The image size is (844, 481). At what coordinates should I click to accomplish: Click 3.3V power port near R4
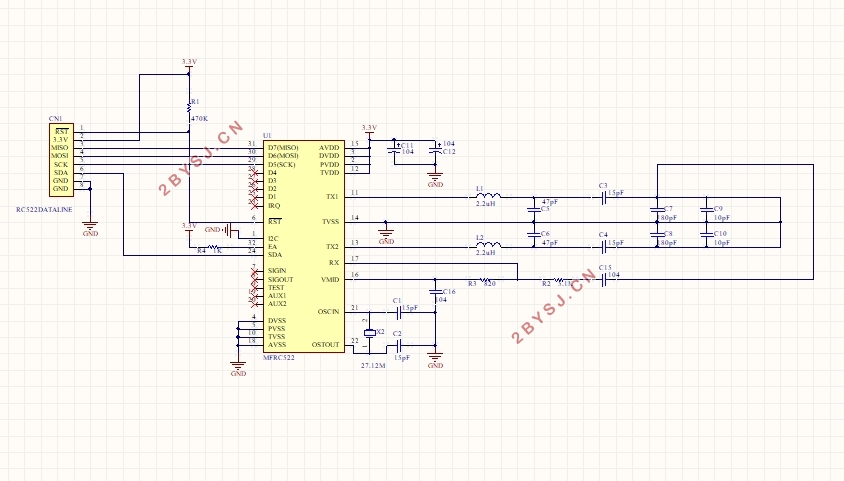coord(189,228)
